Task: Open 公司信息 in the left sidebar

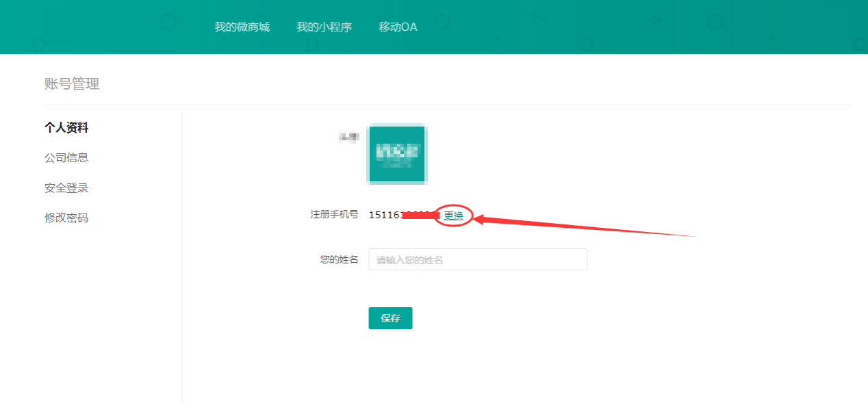Action: [x=66, y=158]
